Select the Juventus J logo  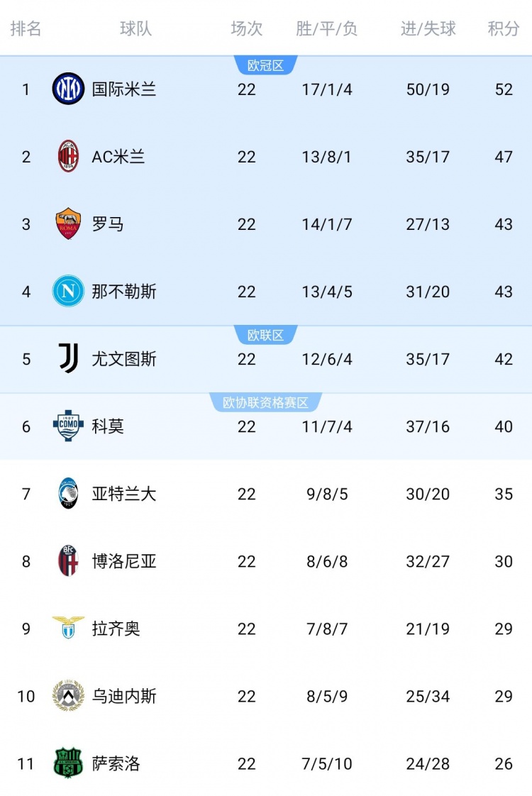[68, 359]
